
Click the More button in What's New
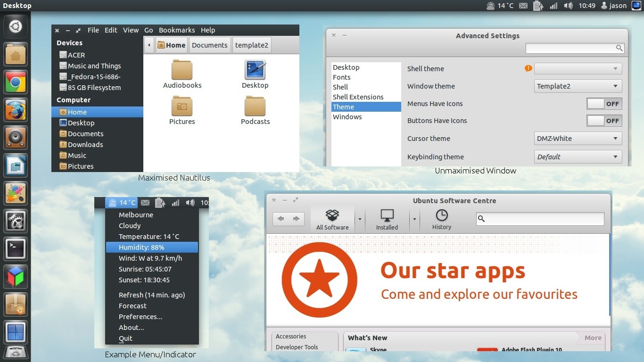coord(593,338)
